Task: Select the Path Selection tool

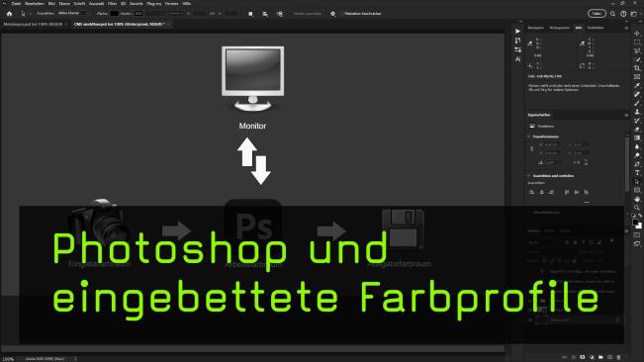Action: (637, 181)
